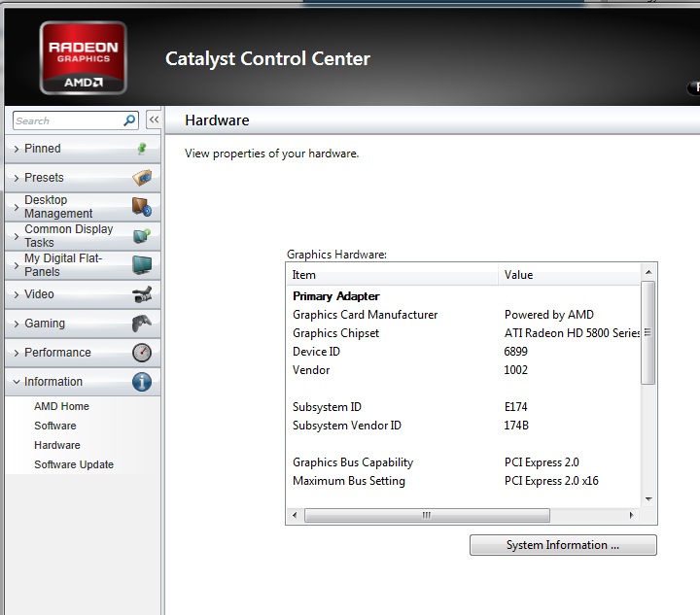Click the vertical scrollbar down arrow

(x=648, y=499)
